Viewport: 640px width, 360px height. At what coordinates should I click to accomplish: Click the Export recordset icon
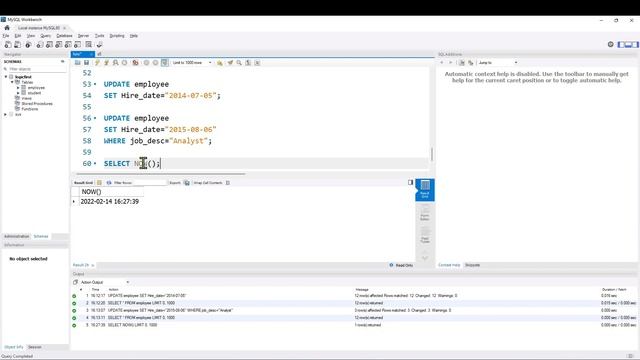[187, 183]
